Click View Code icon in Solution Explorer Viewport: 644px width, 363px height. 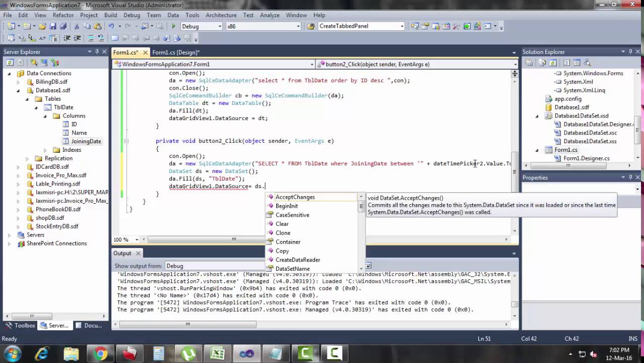pos(566,63)
